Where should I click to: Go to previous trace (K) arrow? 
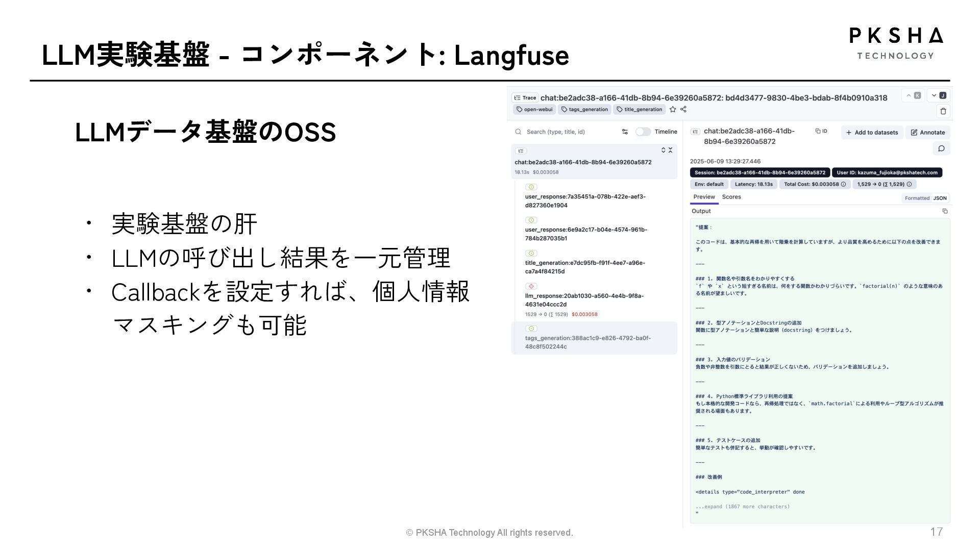coord(913,95)
